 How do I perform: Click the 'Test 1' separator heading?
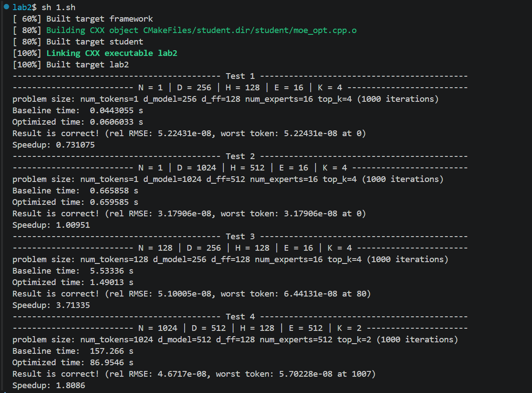[x=240, y=76]
